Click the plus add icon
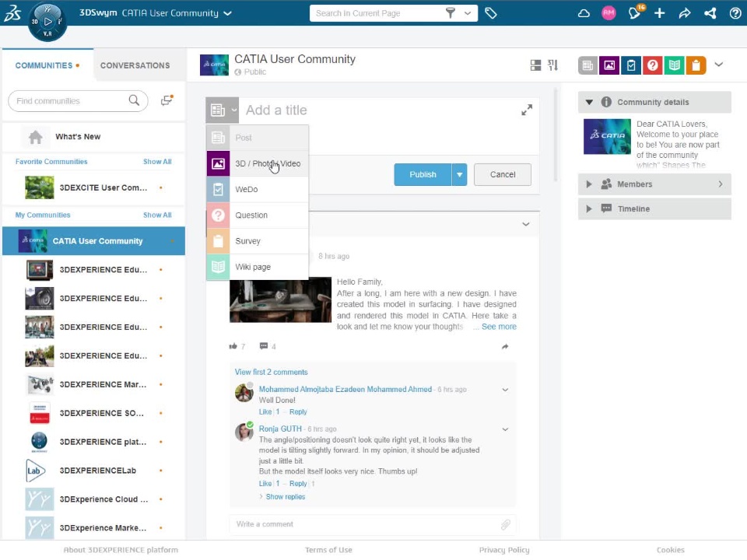 (659, 13)
